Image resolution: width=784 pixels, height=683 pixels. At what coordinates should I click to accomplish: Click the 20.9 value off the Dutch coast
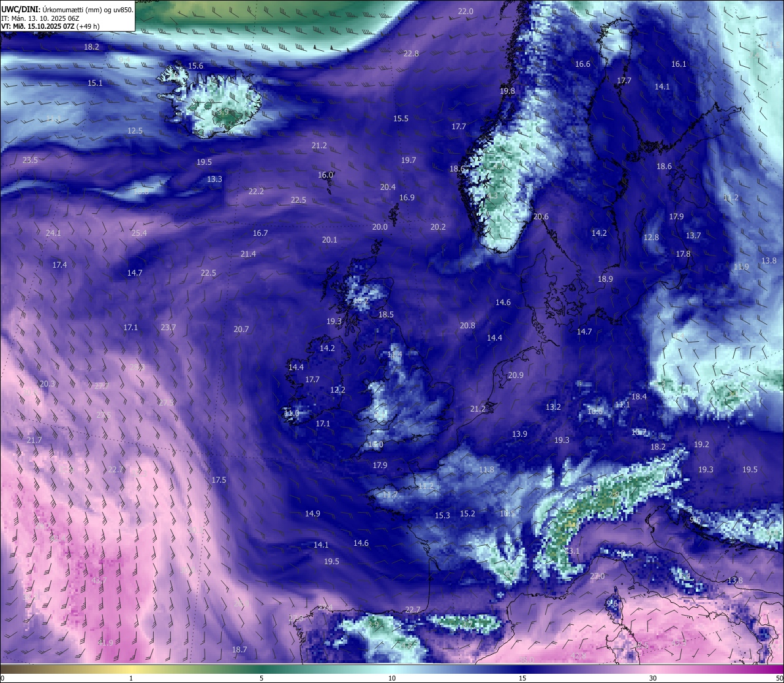pyautogui.click(x=516, y=375)
